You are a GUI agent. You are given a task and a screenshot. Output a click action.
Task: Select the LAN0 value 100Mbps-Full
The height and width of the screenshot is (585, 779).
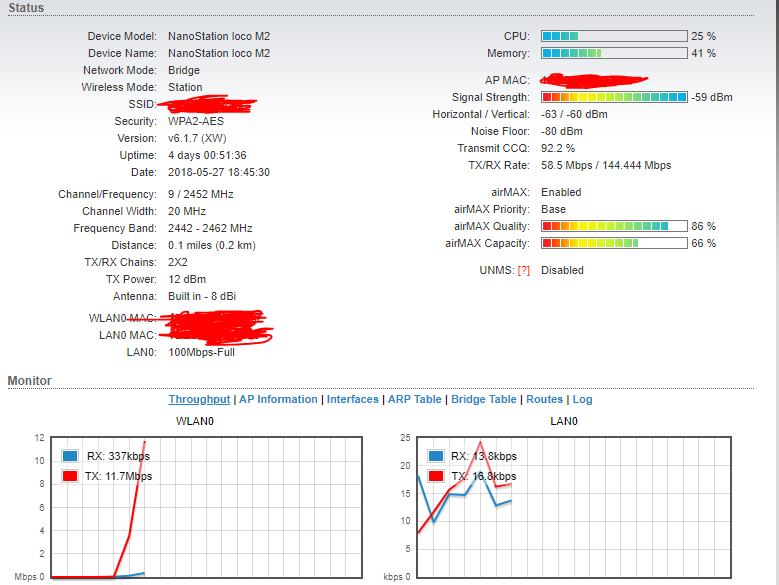point(202,352)
